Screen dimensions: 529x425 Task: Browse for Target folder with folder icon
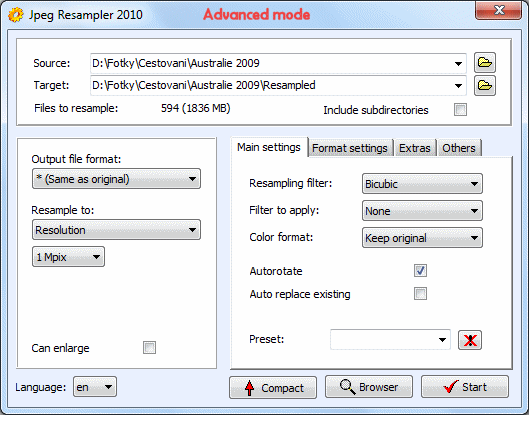[x=484, y=85]
